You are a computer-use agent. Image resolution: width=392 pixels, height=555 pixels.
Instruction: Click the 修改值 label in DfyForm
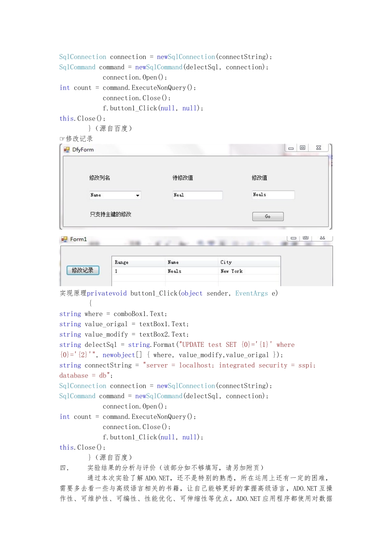pyautogui.click(x=260, y=178)
